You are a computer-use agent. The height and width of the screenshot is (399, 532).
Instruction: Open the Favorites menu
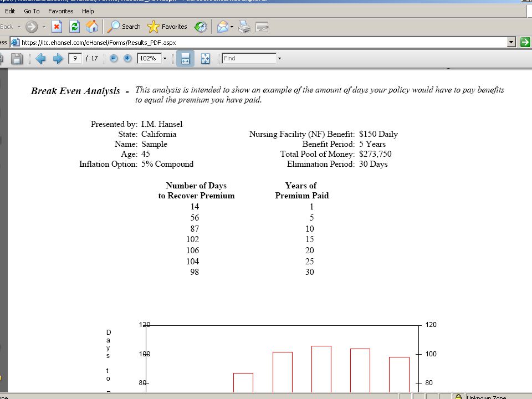61,11
